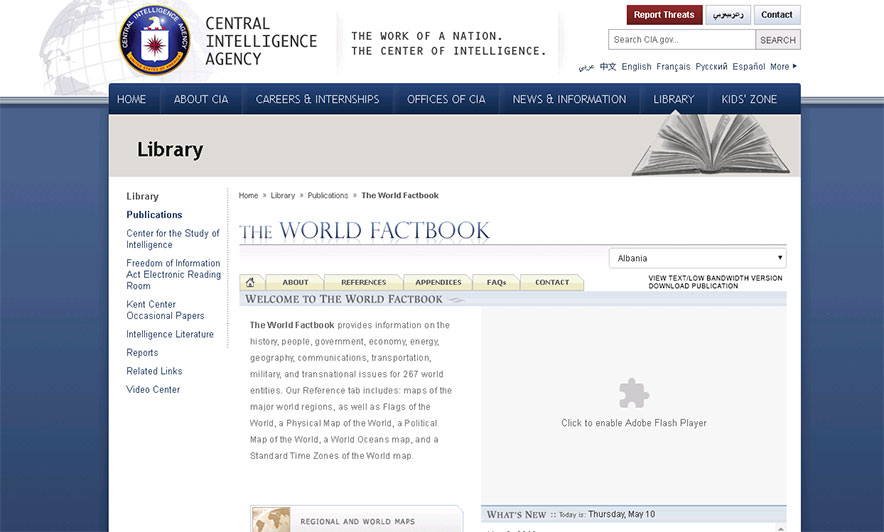Open the Albania country dropdown

[x=697, y=258]
